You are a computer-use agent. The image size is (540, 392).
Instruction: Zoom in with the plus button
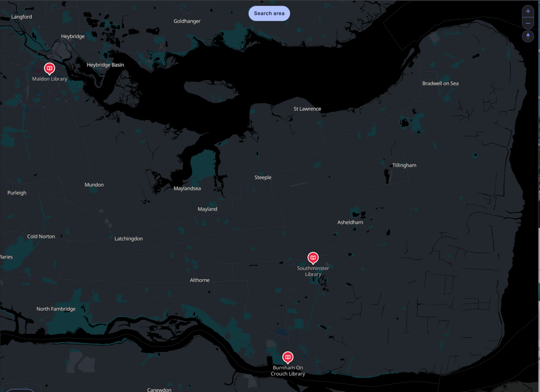pos(528,11)
